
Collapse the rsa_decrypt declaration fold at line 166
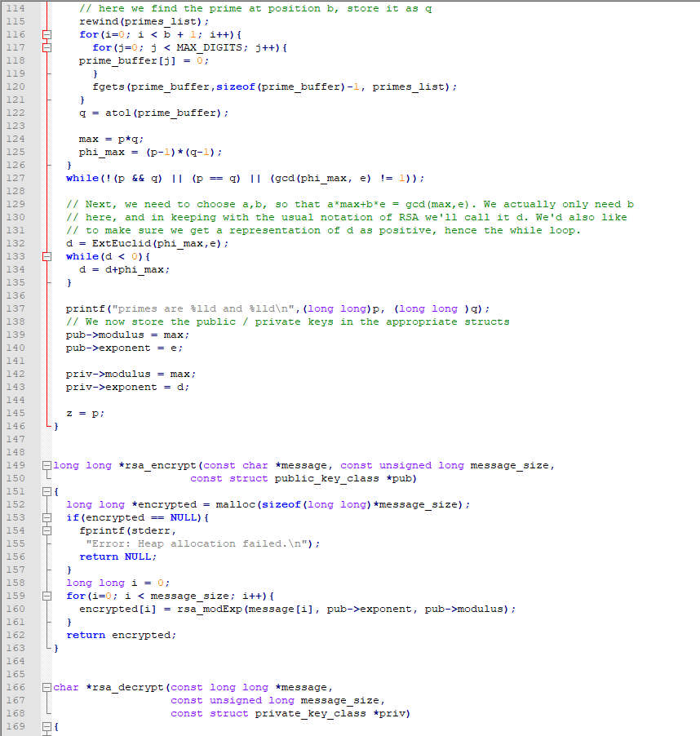47,688
